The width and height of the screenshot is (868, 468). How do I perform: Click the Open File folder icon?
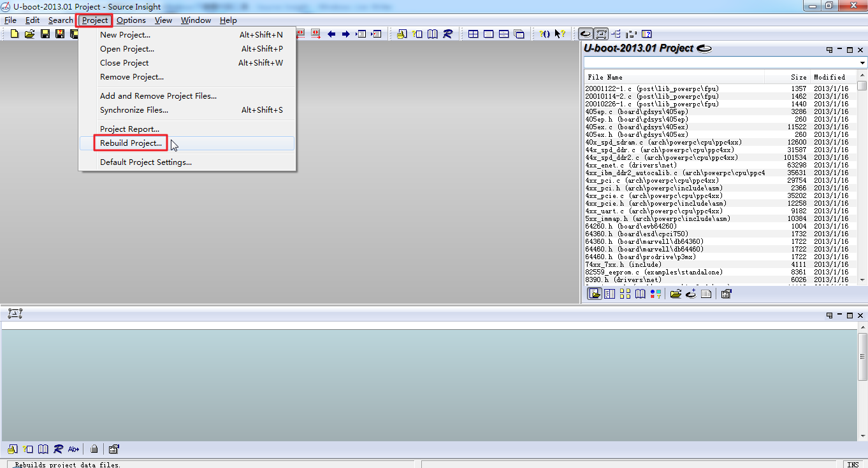click(29, 34)
